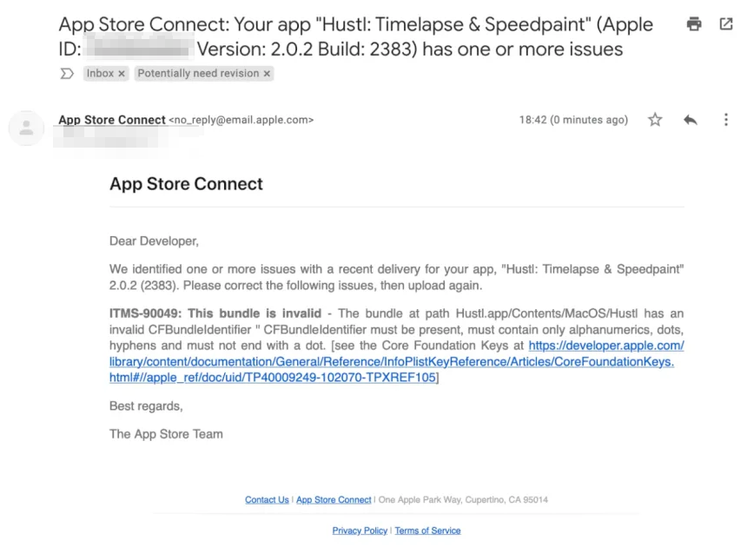Reply to the email with arrow icon
The width and height of the screenshot is (747, 560).
coord(691,120)
